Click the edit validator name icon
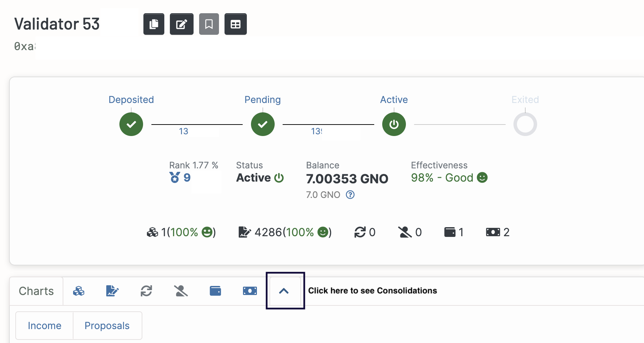644x343 pixels. 181,24
